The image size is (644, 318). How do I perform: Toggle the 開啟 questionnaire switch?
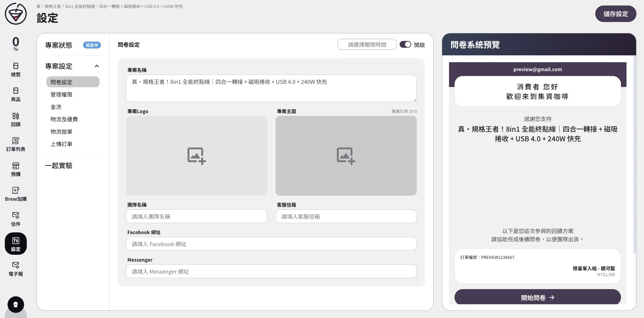405,45
